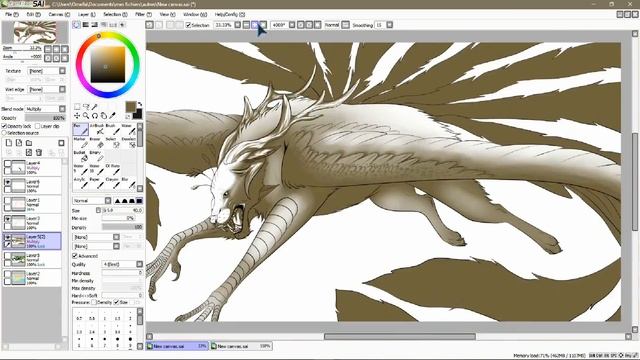Viewport: 640px width, 360px height.
Task: Select the Brush tool
Action: point(113,129)
